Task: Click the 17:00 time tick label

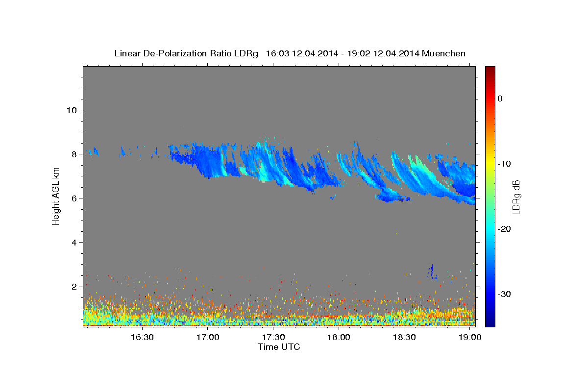Action: tap(208, 338)
